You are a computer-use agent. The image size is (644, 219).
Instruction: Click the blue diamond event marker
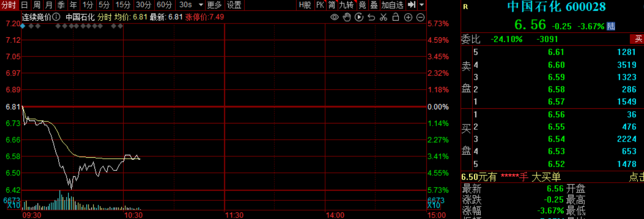pos(22,26)
